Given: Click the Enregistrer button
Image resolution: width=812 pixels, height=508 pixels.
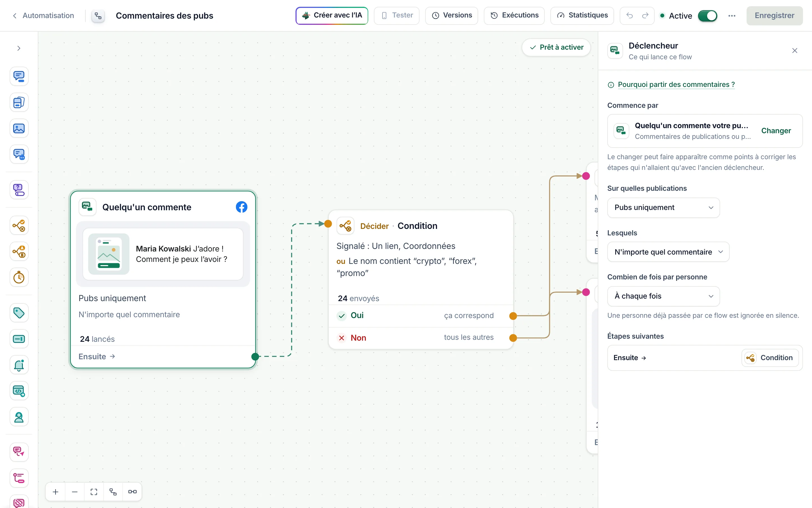Looking at the screenshot, I should (x=774, y=16).
